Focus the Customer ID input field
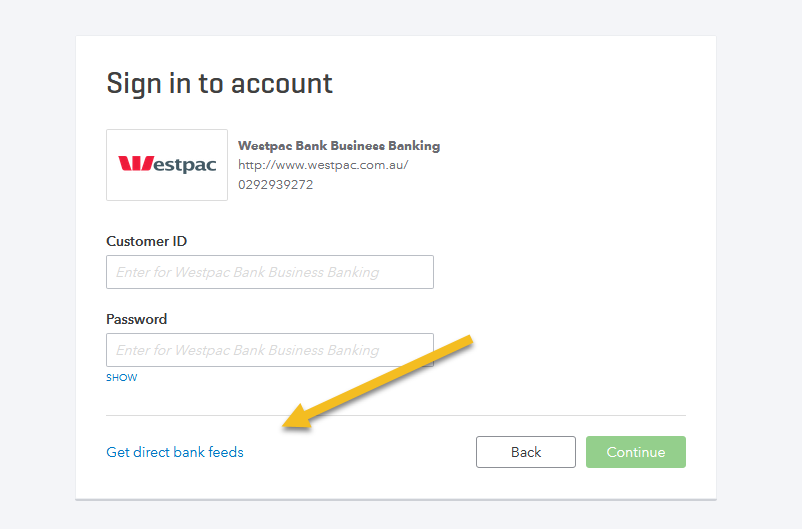The width and height of the screenshot is (802, 529). pyautogui.click(x=270, y=272)
